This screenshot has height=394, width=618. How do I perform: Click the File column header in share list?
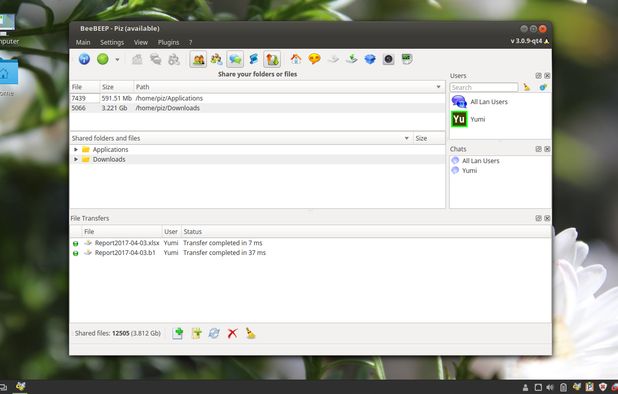tap(85, 87)
